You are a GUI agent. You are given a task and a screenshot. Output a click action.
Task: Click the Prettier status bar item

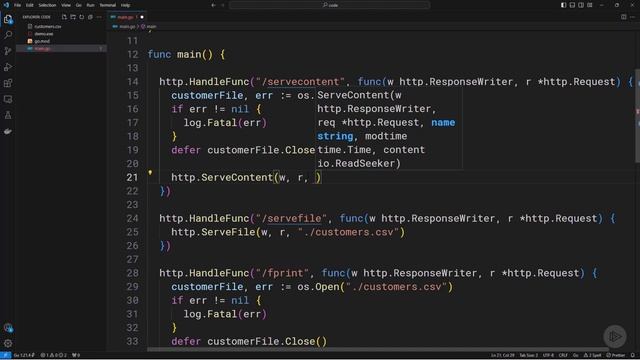(x=616, y=356)
